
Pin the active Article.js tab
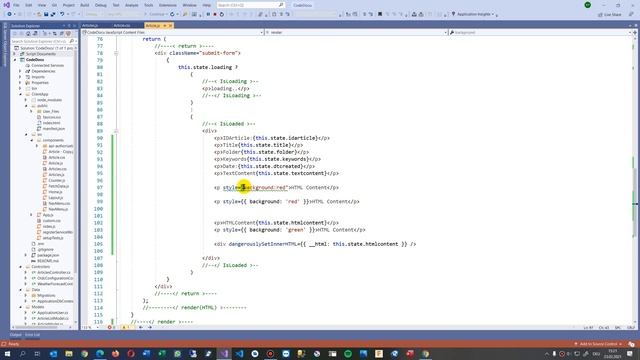coord(165,26)
